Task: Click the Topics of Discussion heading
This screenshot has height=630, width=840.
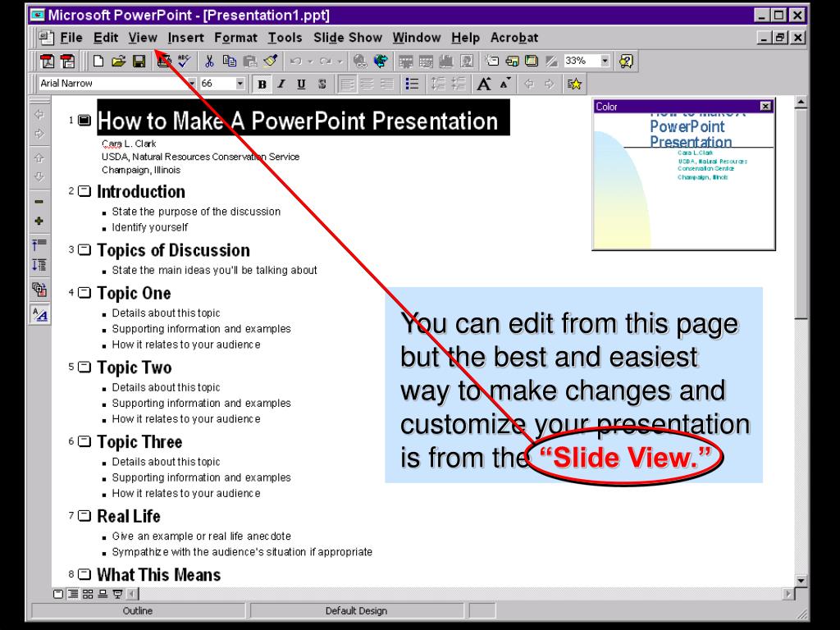Action: tap(173, 250)
